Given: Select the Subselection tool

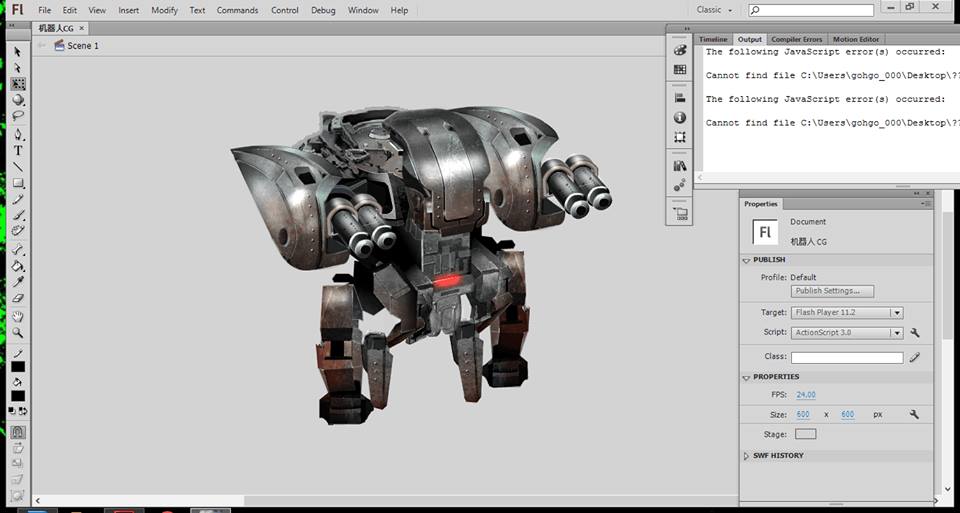Looking at the screenshot, I should coord(18,68).
